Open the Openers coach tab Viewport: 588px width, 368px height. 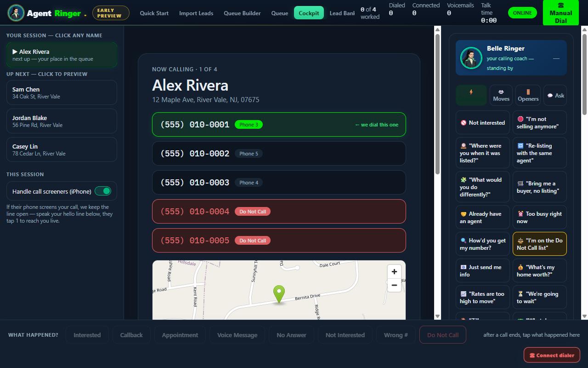pyautogui.click(x=528, y=95)
